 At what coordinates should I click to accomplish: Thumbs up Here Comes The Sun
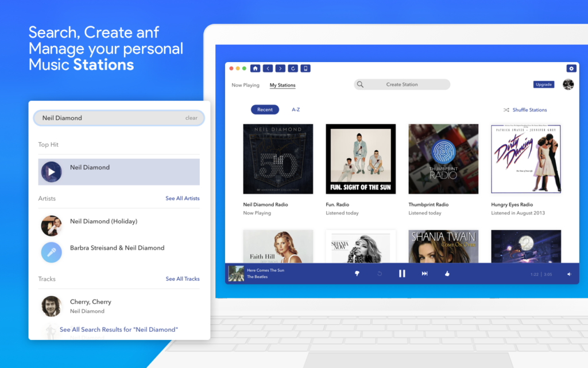click(447, 273)
